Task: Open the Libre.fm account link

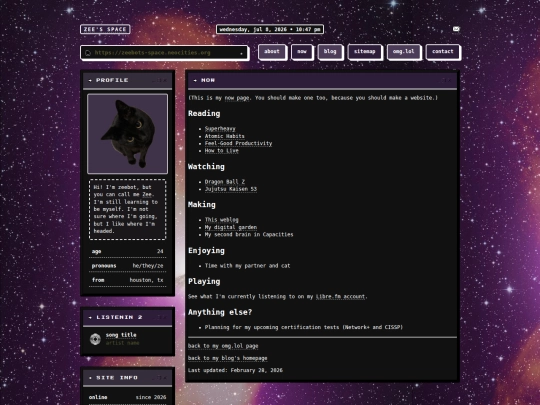Action: [x=340, y=297]
